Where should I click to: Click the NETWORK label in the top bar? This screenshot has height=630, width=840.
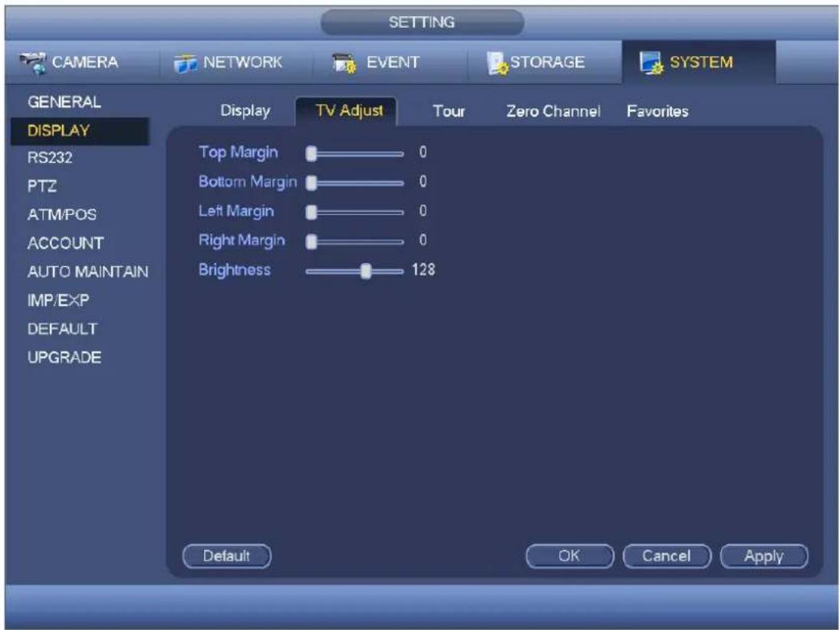242,62
